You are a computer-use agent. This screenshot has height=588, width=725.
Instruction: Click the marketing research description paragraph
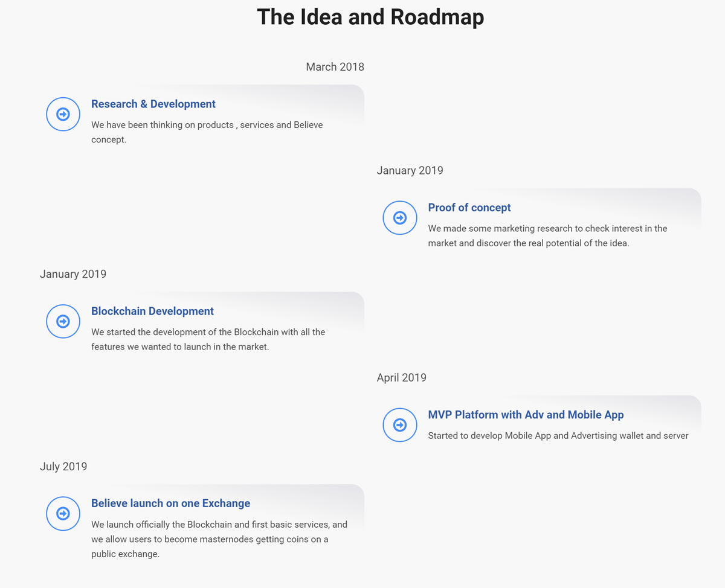coord(547,236)
